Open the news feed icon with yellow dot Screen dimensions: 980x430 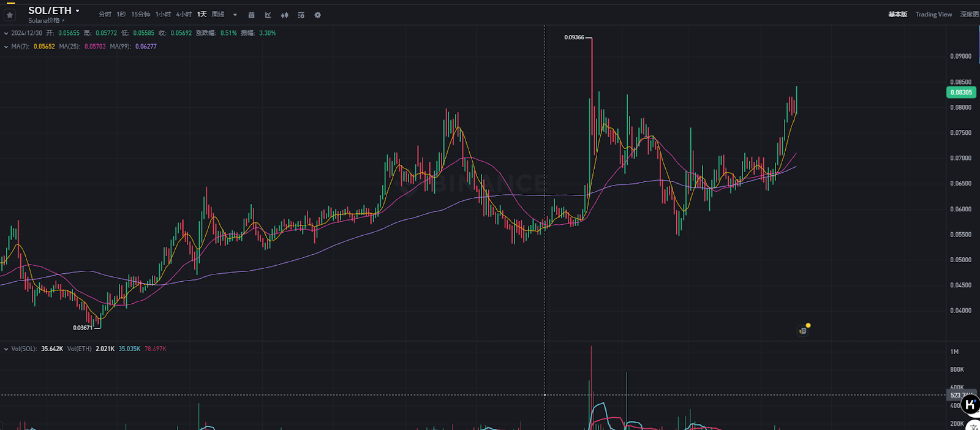point(803,331)
